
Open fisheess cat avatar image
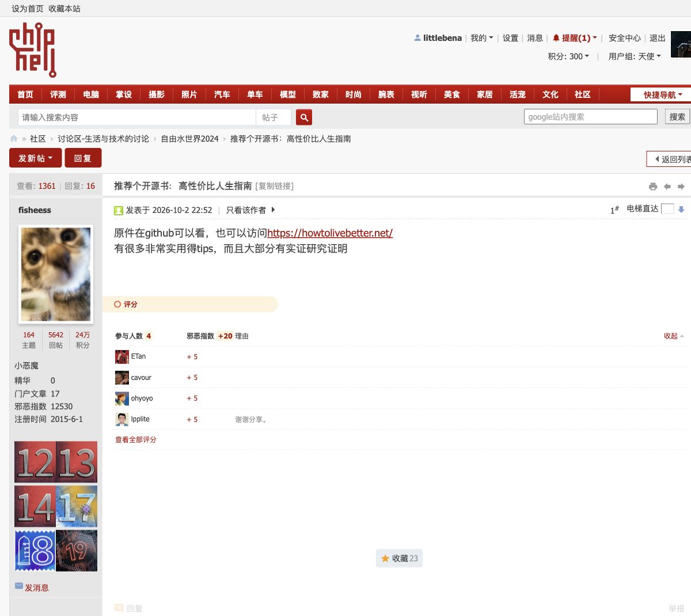tap(56, 274)
